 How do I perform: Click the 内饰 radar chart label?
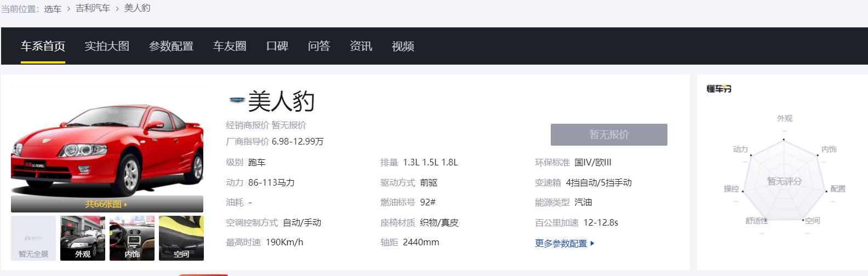pos(829,149)
